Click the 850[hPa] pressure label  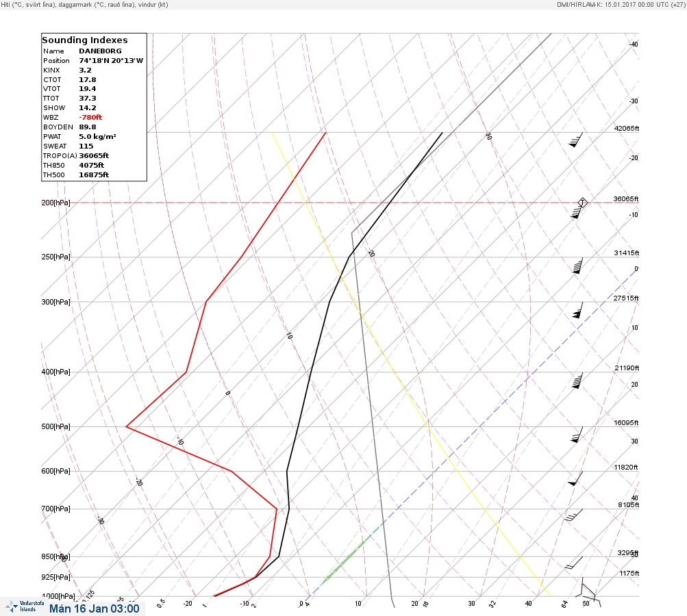[x=55, y=556]
